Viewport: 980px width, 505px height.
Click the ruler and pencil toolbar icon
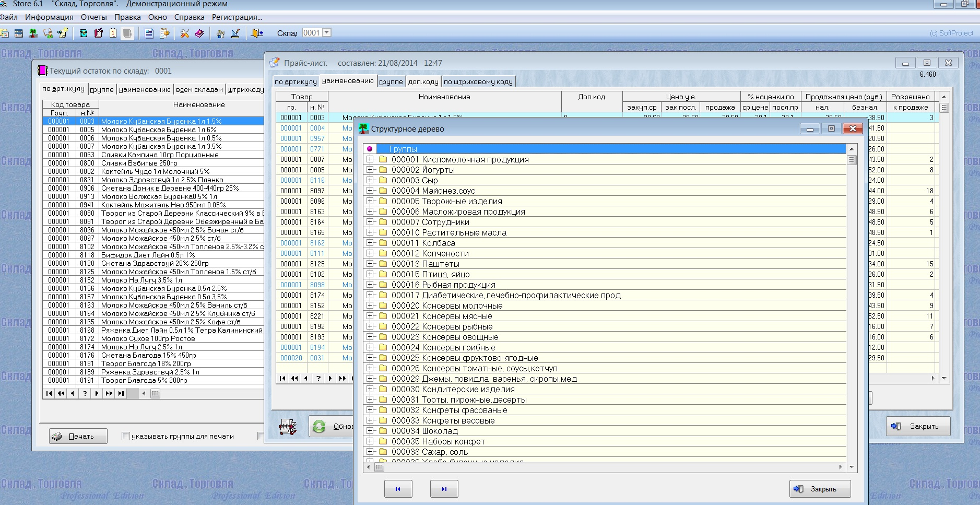(235, 33)
